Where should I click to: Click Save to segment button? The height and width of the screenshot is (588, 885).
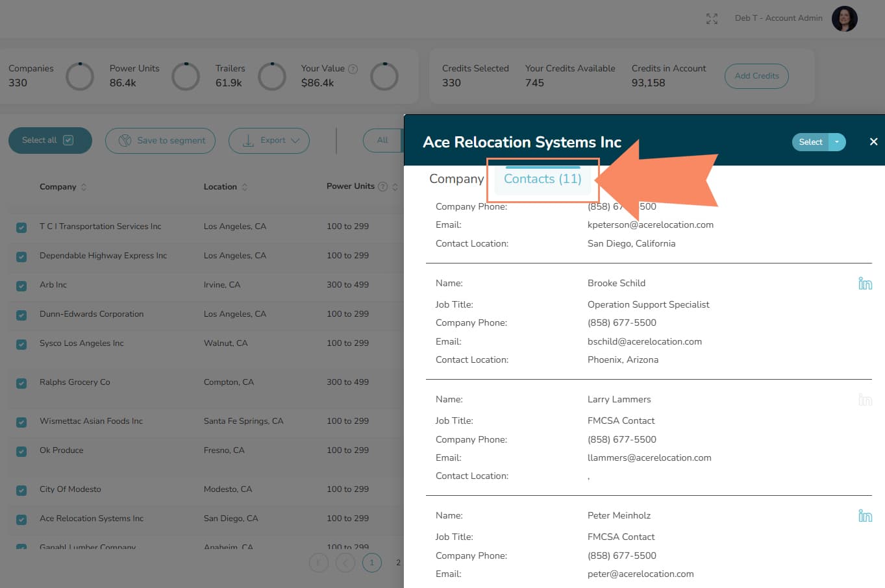[160, 141]
